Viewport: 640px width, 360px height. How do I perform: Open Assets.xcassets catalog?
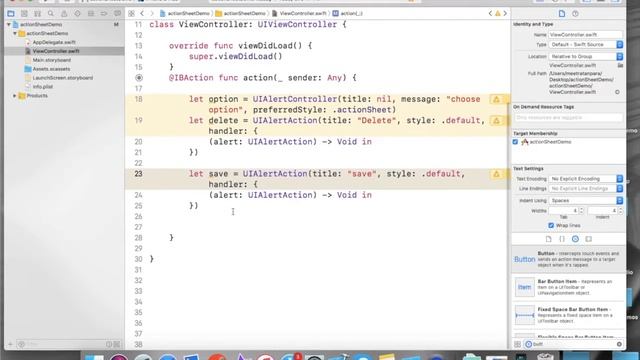51,69
